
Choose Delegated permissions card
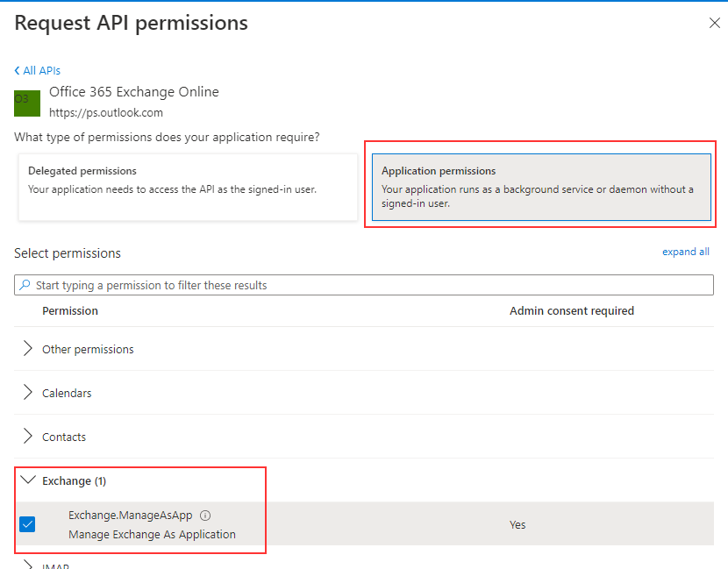pos(188,187)
